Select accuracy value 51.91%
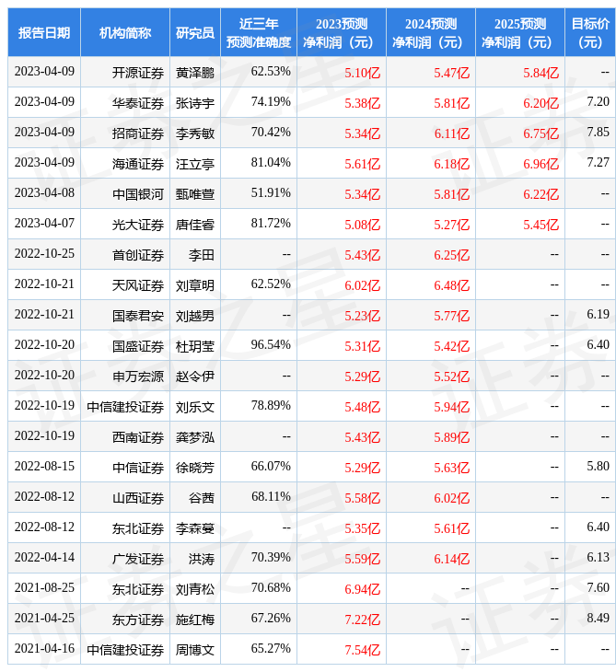Viewport: 616px width, 672px height. 271,193
